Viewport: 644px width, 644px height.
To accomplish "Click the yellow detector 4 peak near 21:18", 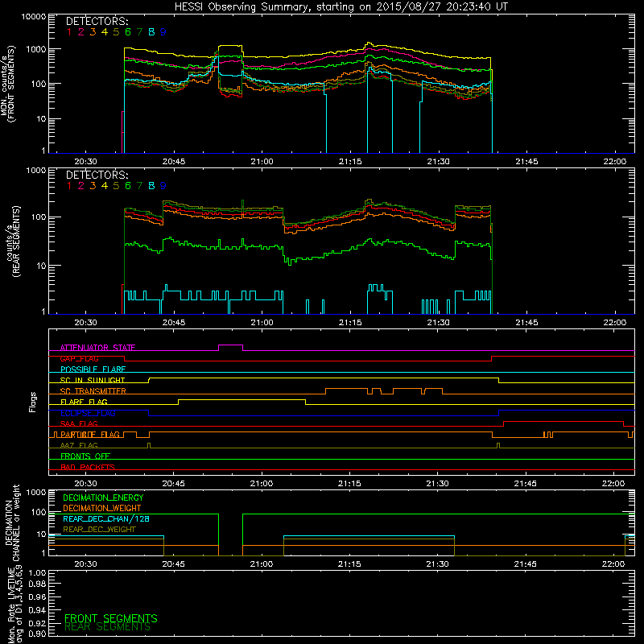I will coord(369,43).
